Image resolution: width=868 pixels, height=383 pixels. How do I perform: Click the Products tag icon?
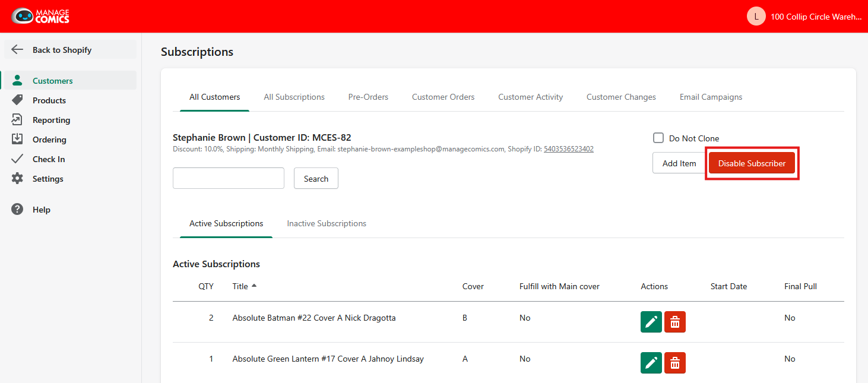[x=17, y=100]
